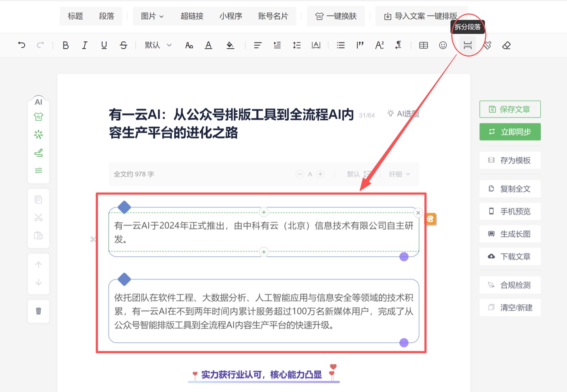Insert a bulleted list

[341, 45]
